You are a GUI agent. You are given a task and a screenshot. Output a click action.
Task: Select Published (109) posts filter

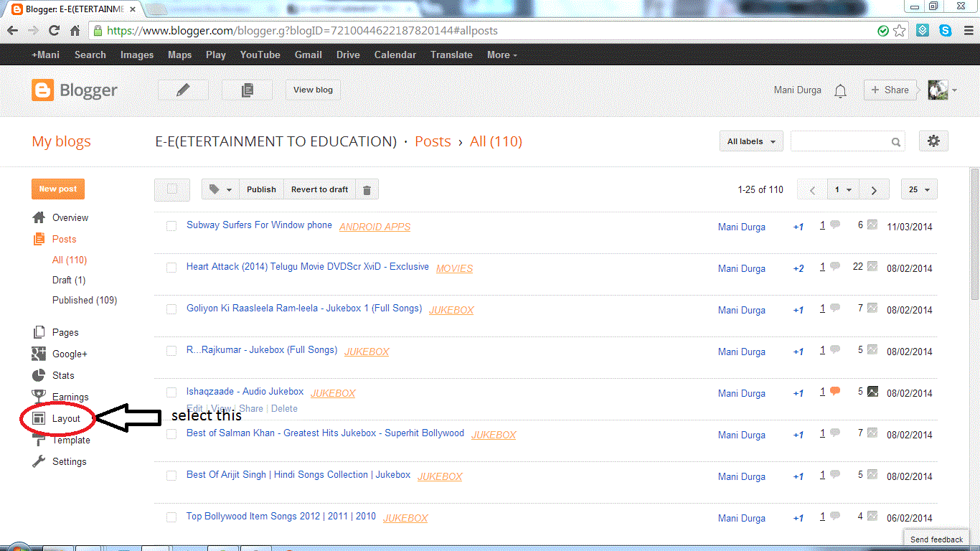pos(85,300)
